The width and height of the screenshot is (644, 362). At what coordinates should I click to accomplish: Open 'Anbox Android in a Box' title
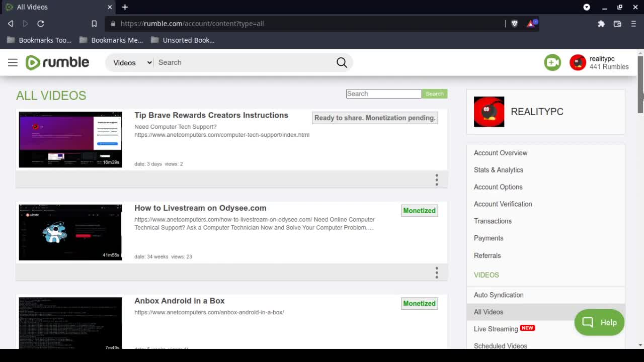coord(180,301)
